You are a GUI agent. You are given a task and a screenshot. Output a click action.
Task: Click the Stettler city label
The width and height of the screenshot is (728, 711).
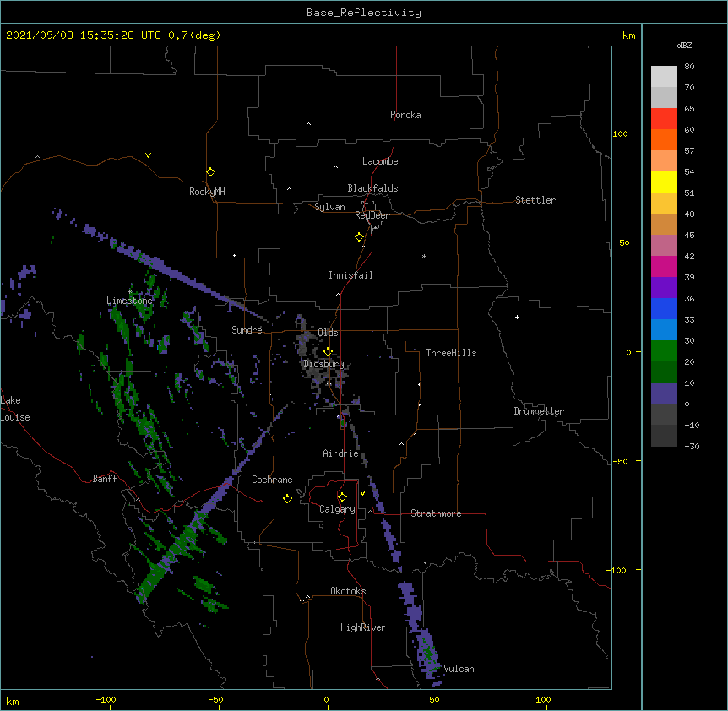tap(535, 200)
